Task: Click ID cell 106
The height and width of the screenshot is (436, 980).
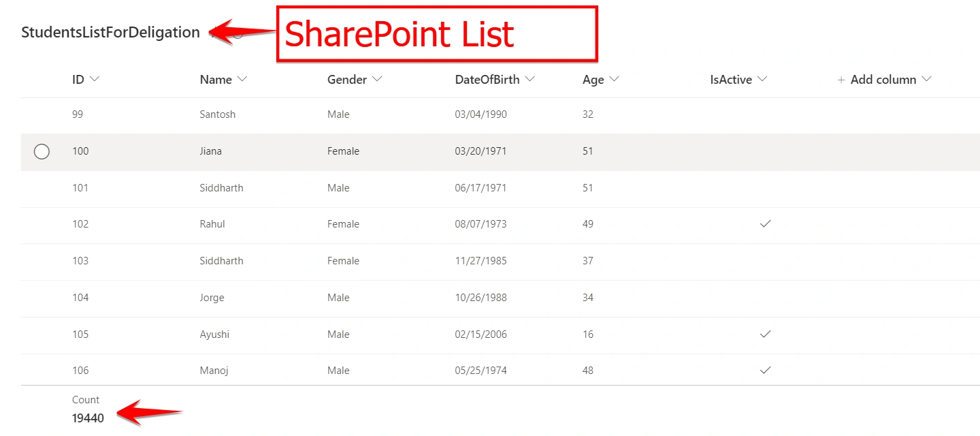Action: [x=80, y=371]
